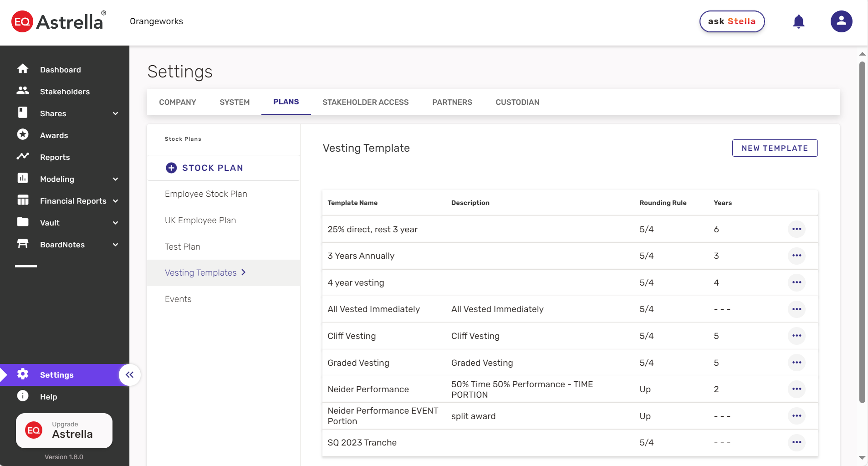Click the BoardNotes table icon
The image size is (868, 466).
23,244
